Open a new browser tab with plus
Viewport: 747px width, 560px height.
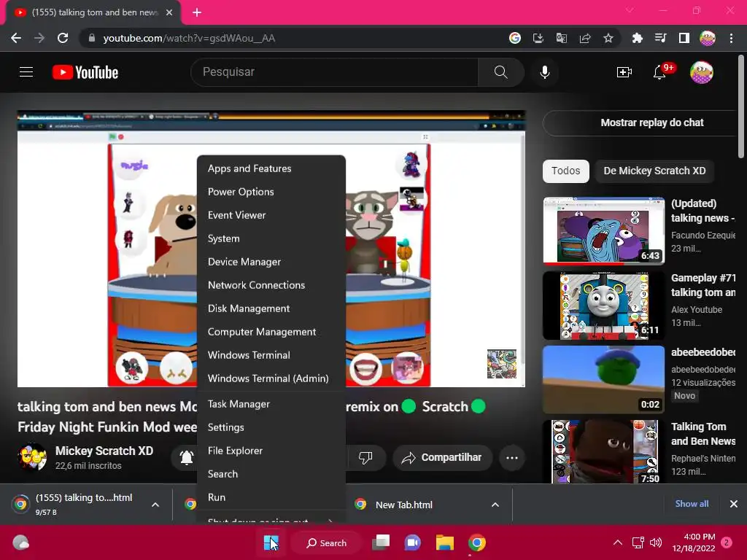[197, 12]
